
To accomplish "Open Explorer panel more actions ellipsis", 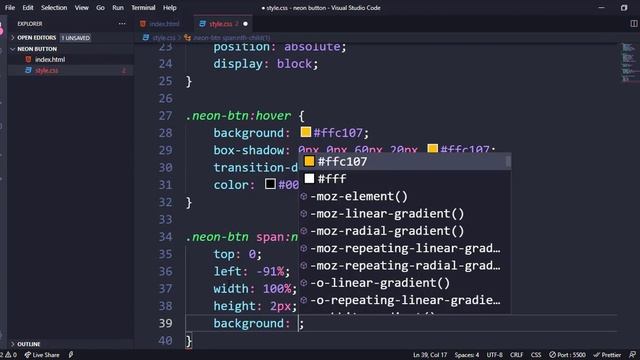I will [122, 24].
